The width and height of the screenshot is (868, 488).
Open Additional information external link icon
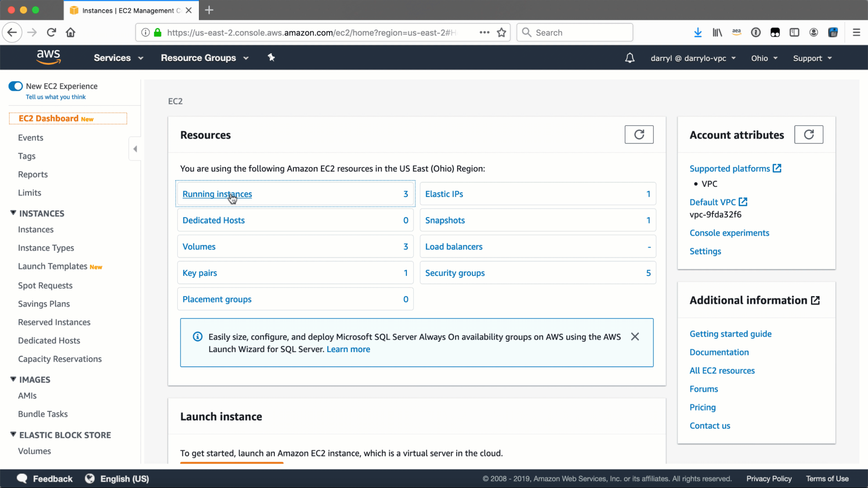(x=815, y=300)
